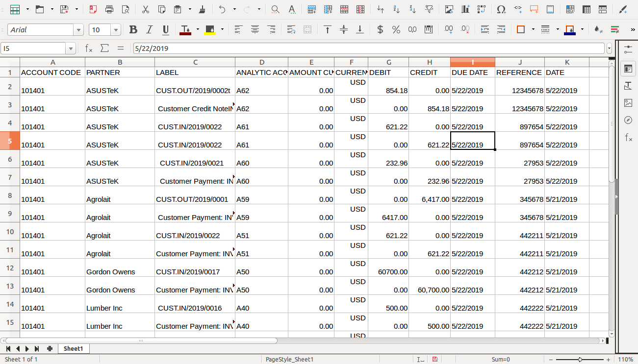Insert hyperlink icon
Viewport: 638px width, 364px height.
pos(518,9)
